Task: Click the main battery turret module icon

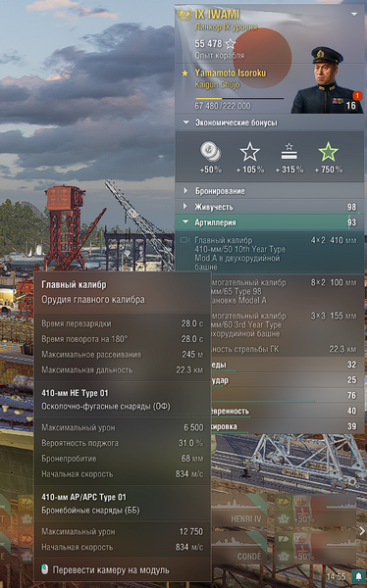Action: [x=185, y=240]
